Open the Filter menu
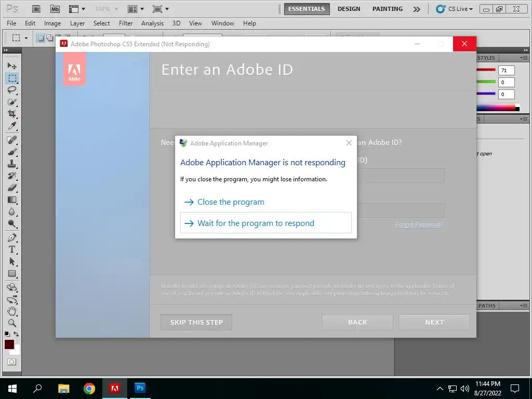The image size is (532, 399). 126,23
